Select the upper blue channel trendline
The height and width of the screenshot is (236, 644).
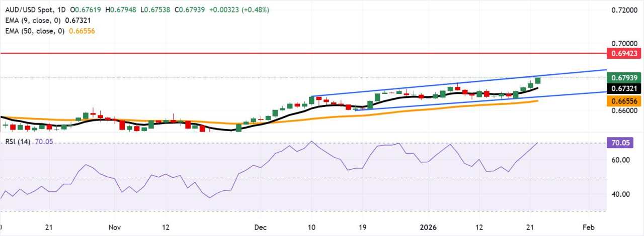click(x=459, y=83)
